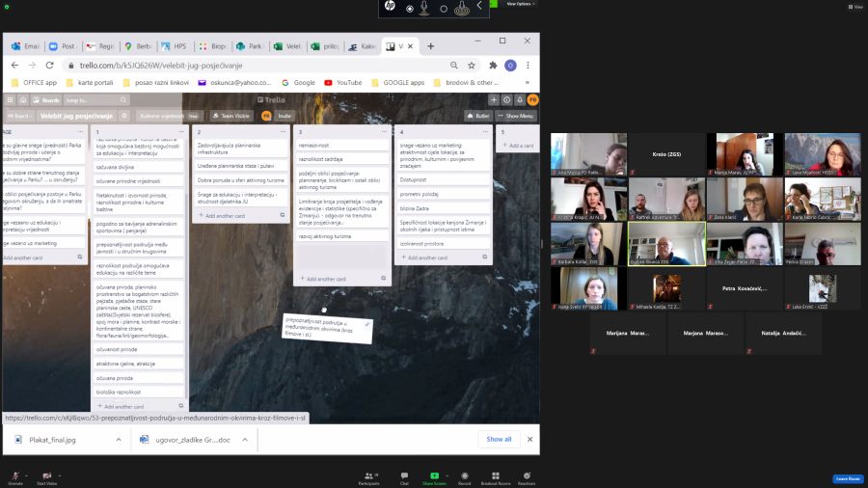The image size is (868, 488).
Task: Open the posao razni linkovi bookmark folder
Action: coord(156,82)
